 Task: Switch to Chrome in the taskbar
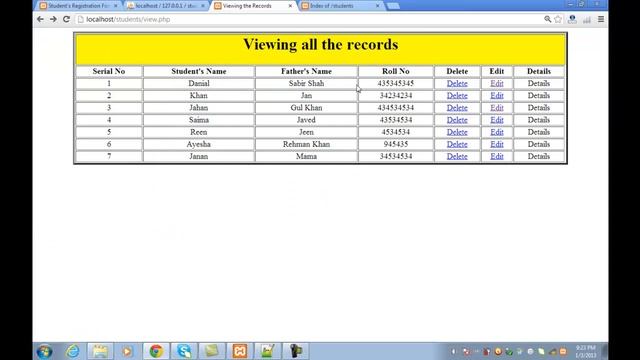point(156,351)
